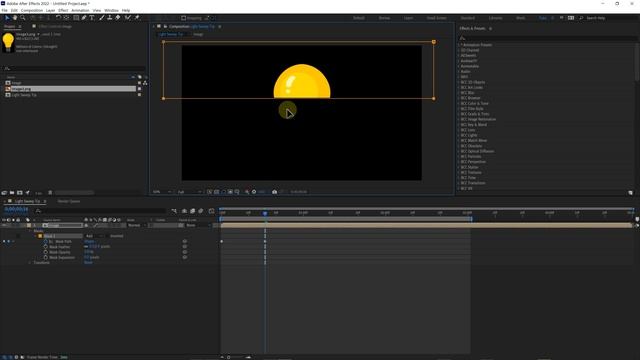
Task: Click the BCC Color & Tone category
Action: [474, 103]
